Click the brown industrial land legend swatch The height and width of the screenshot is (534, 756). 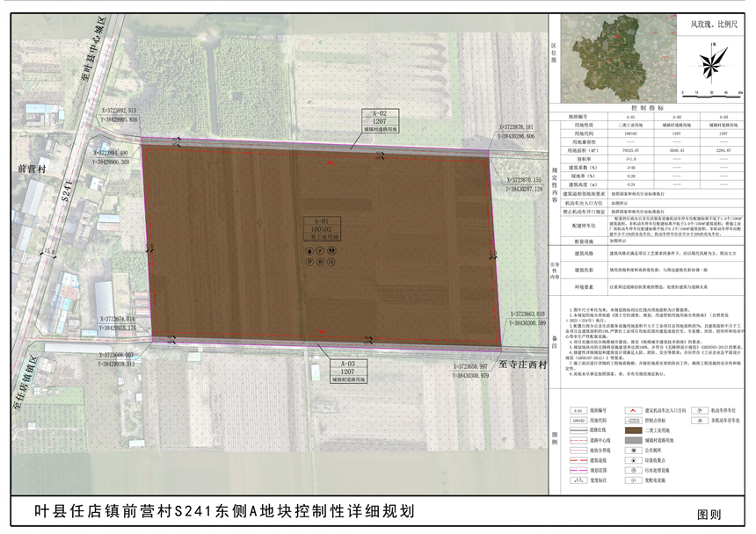(x=636, y=430)
